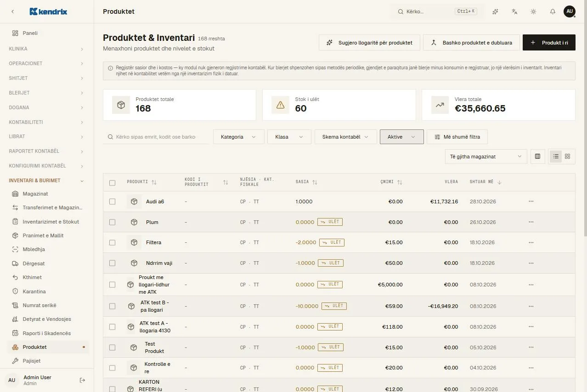Open the AI sparkle assistant icon

495,11
